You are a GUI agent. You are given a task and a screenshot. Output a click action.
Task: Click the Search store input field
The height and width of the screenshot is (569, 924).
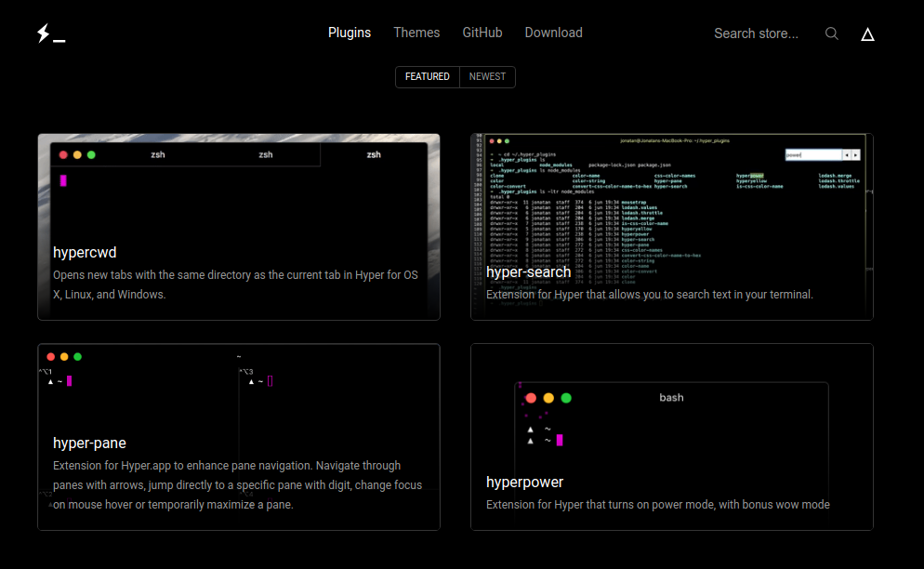756,33
